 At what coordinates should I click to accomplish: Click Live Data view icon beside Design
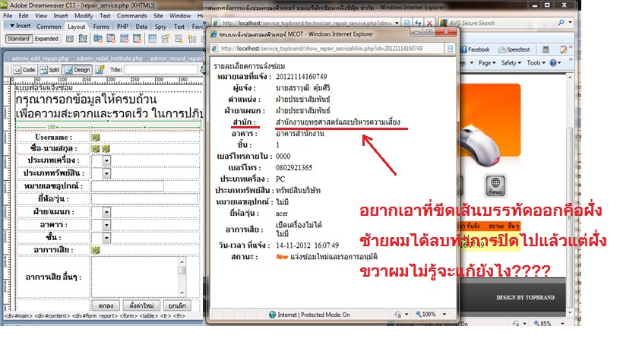pyautogui.click(x=100, y=70)
